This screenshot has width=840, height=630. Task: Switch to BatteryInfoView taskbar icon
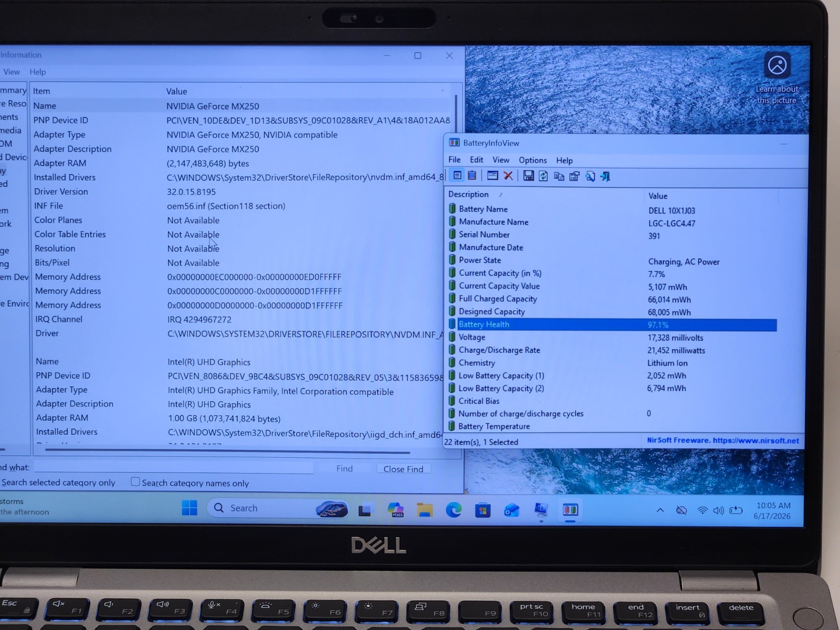(570, 510)
